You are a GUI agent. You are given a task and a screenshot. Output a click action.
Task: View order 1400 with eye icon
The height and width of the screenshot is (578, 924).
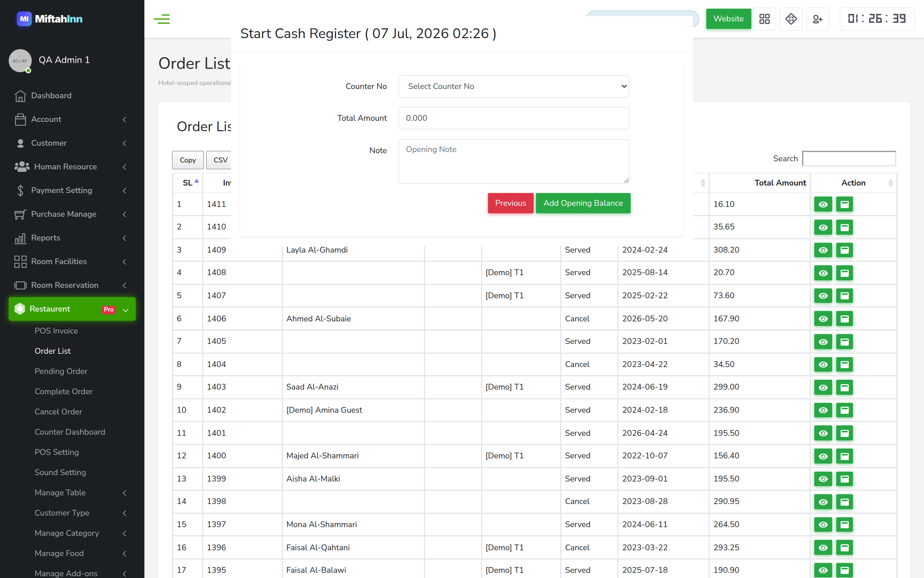tap(823, 456)
